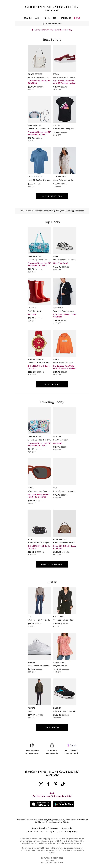Click the Catch pay with debit logo
Viewport: 104px width, 868px height.
pos(72,745)
